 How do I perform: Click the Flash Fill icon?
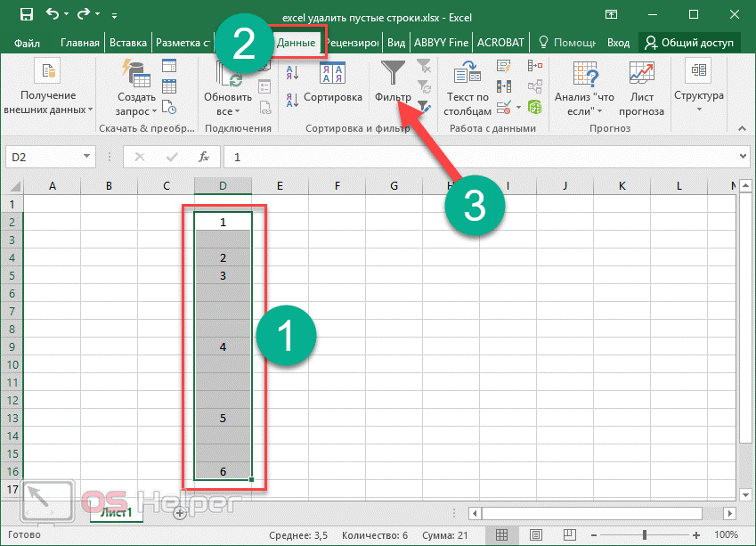pyautogui.click(x=503, y=66)
